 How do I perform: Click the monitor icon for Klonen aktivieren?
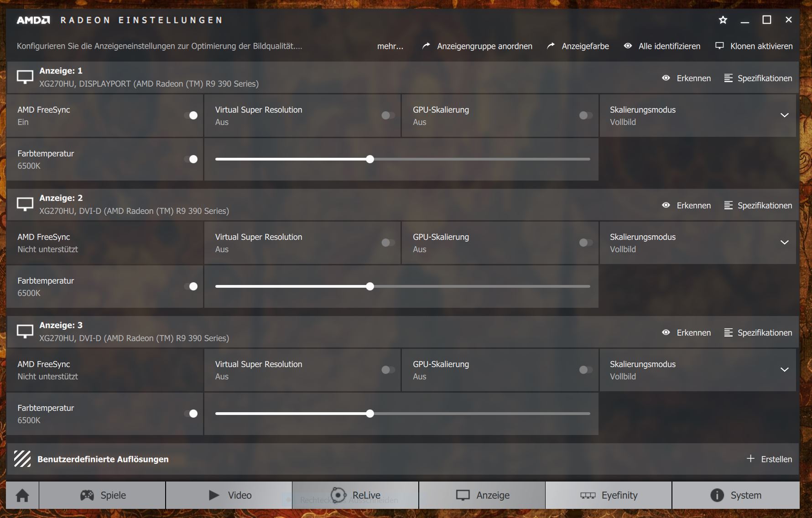click(719, 46)
